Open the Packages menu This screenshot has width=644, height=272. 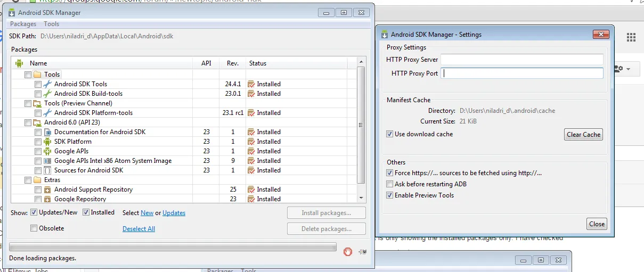pyautogui.click(x=23, y=24)
